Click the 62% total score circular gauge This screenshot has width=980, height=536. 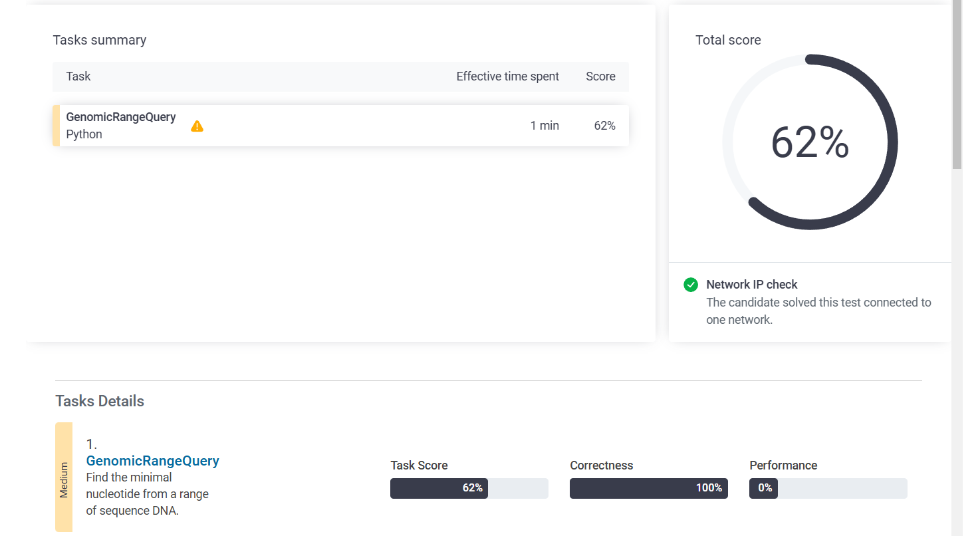click(x=810, y=142)
